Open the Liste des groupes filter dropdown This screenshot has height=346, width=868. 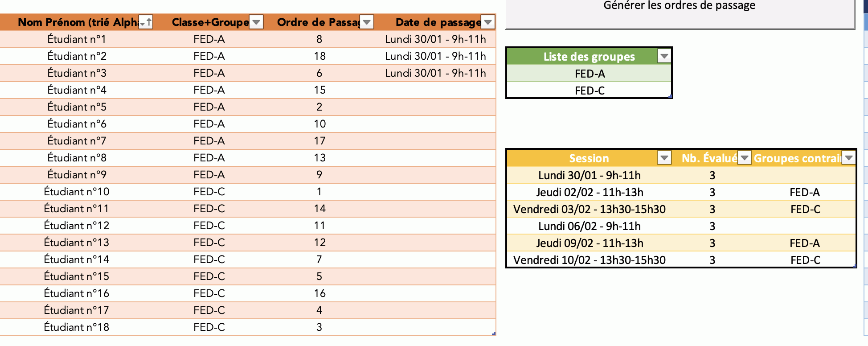coord(664,57)
